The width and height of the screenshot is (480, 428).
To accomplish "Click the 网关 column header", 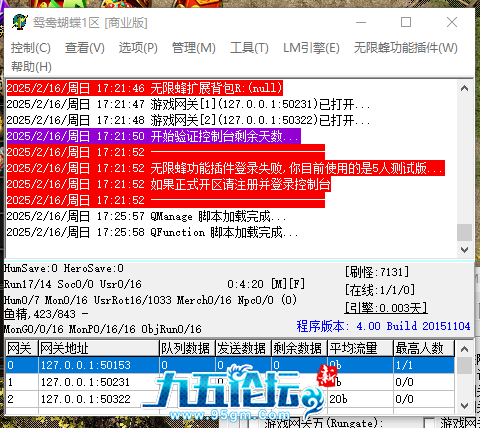I will click(x=22, y=349).
